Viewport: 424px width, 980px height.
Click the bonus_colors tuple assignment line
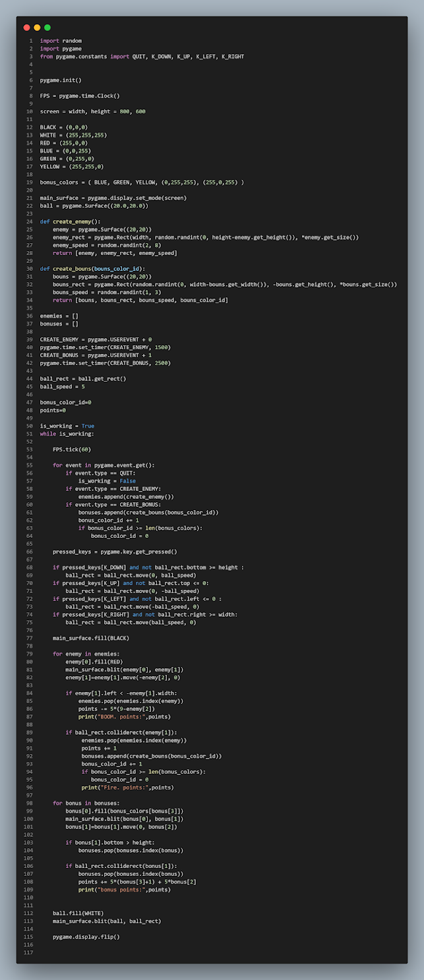[x=141, y=182]
